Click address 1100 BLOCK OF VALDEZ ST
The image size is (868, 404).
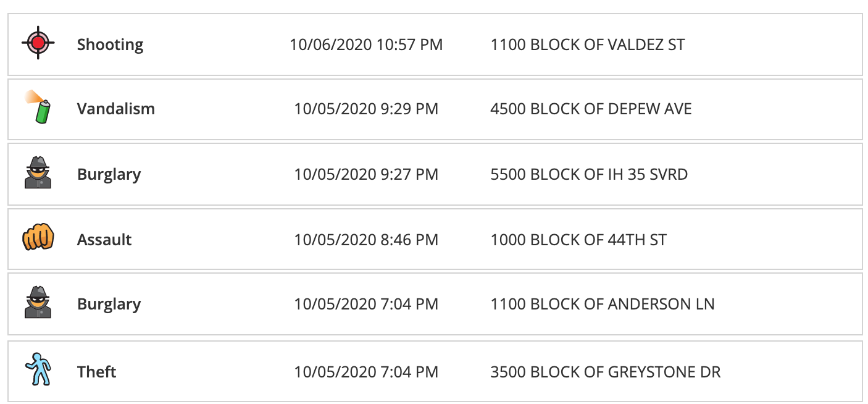pyautogui.click(x=588, y=44)
